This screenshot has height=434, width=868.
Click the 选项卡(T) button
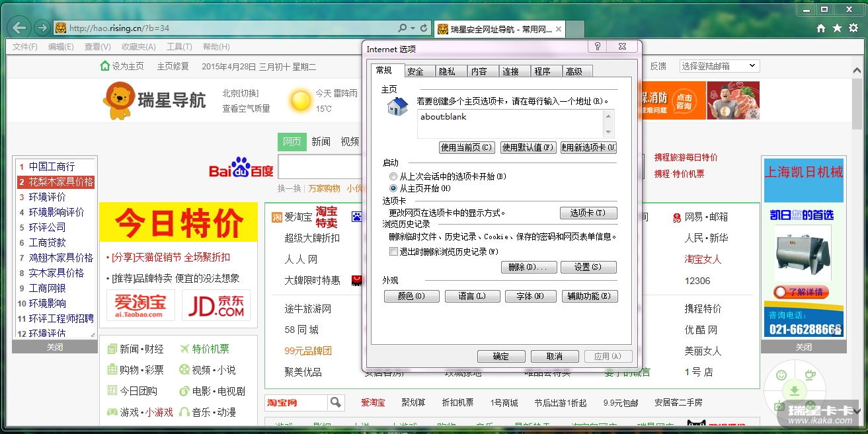pos(588,213)
